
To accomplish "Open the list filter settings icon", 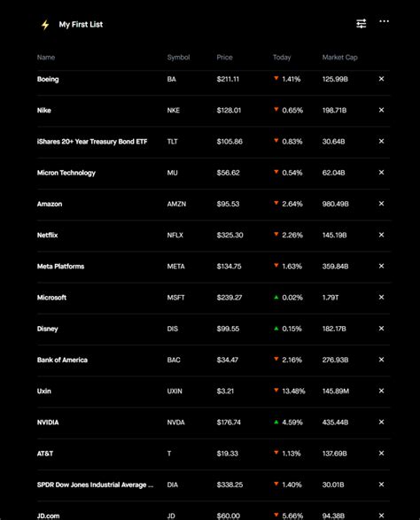I will coord(361,24).
